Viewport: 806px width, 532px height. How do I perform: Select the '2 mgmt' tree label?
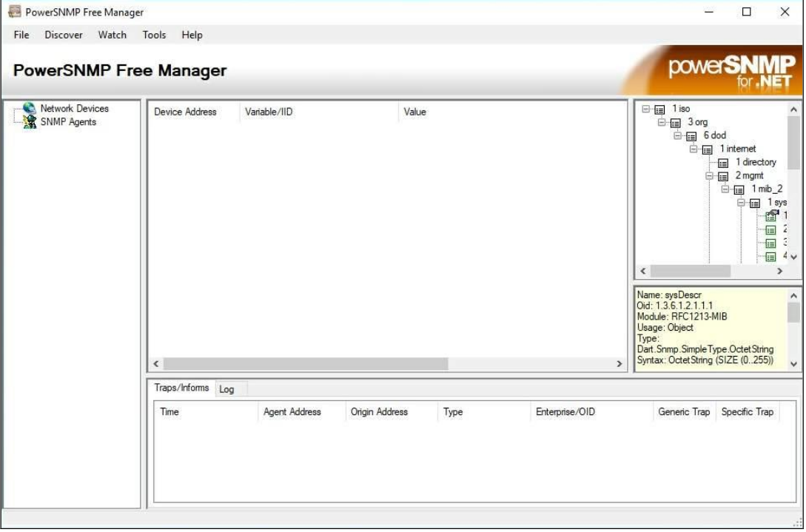(x=750, y=176)
